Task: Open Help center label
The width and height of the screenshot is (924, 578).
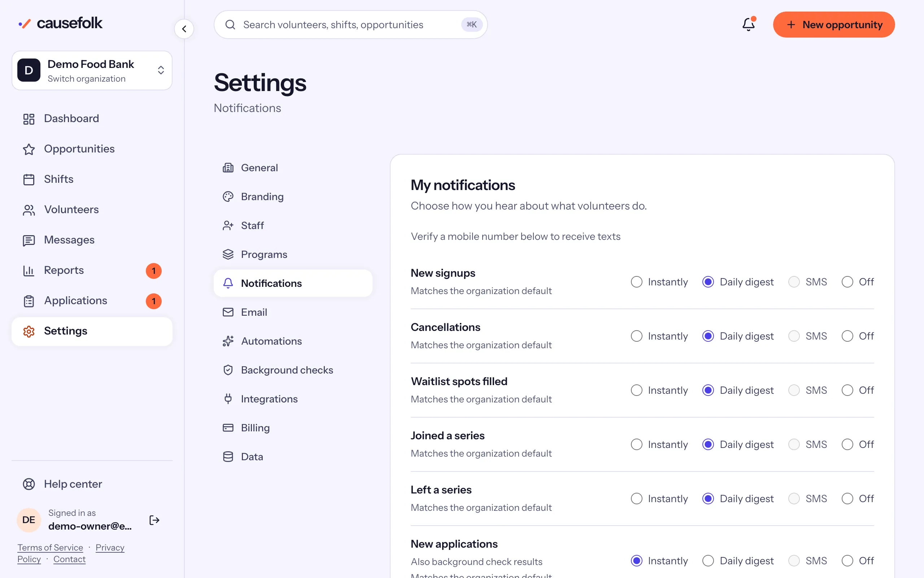Action: [x=73, y=484]
